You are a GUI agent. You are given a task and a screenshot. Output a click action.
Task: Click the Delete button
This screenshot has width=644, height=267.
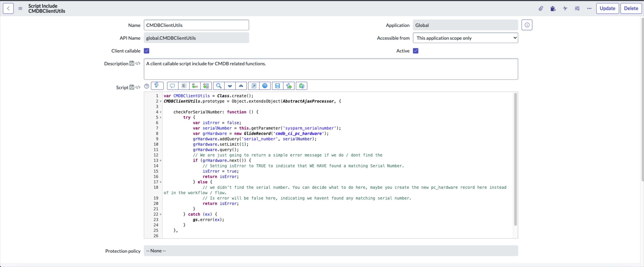pos(631,9)
